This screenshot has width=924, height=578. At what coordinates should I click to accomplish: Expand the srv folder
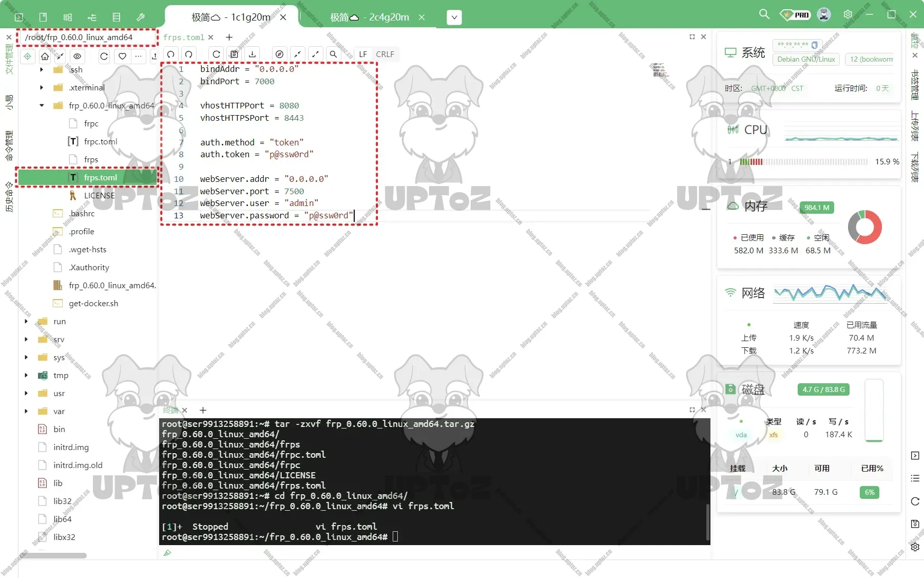26,339
